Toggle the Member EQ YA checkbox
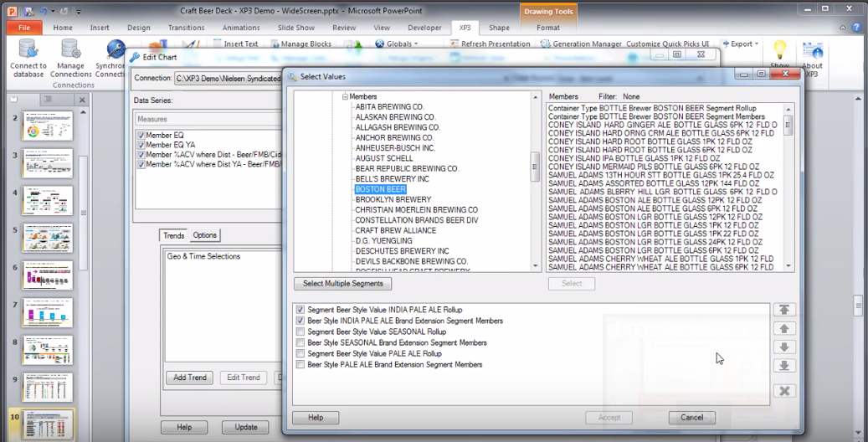This screenshot has width=868, height=442. click(x=141, y=145)
